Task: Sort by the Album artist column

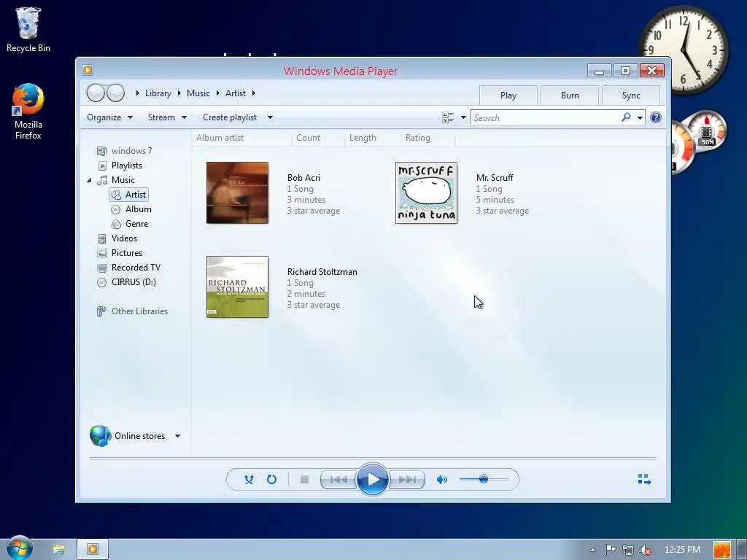Action: (x=241, y=138)
